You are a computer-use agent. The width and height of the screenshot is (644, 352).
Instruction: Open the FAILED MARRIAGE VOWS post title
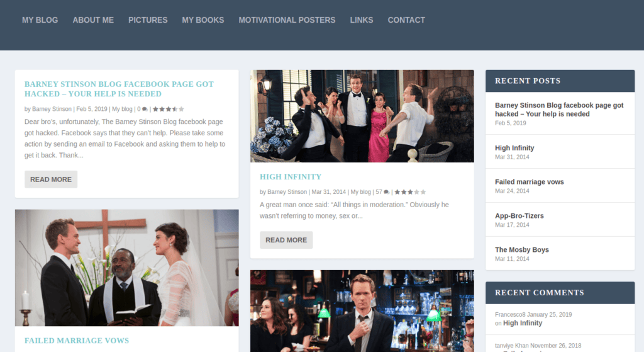pyautogui.click(x=77, y=341)
